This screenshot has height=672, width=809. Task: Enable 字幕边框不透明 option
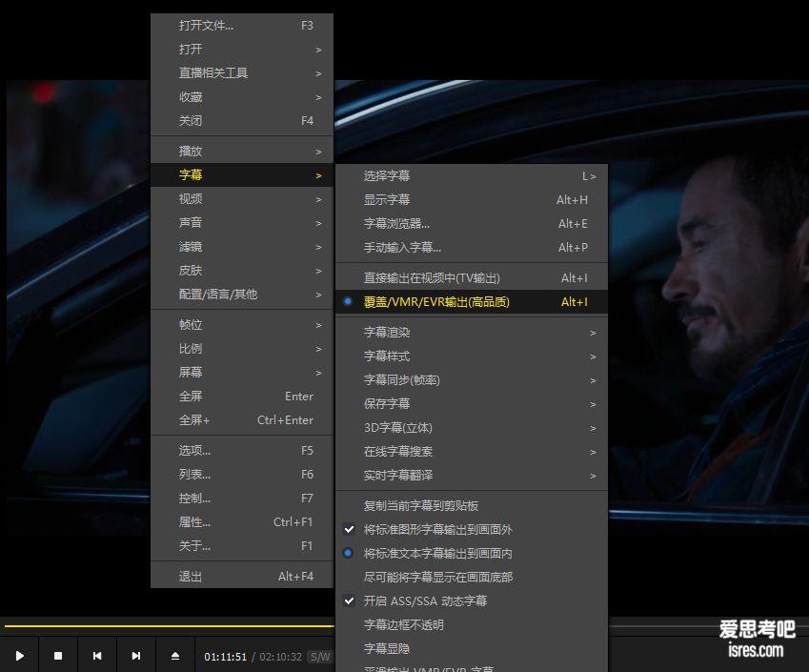coord(472,624)
